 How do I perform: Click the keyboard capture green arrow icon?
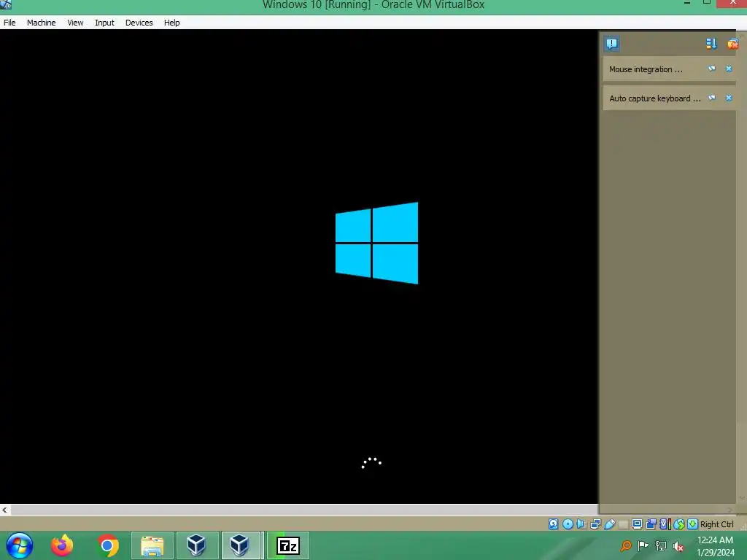[693, 524]
